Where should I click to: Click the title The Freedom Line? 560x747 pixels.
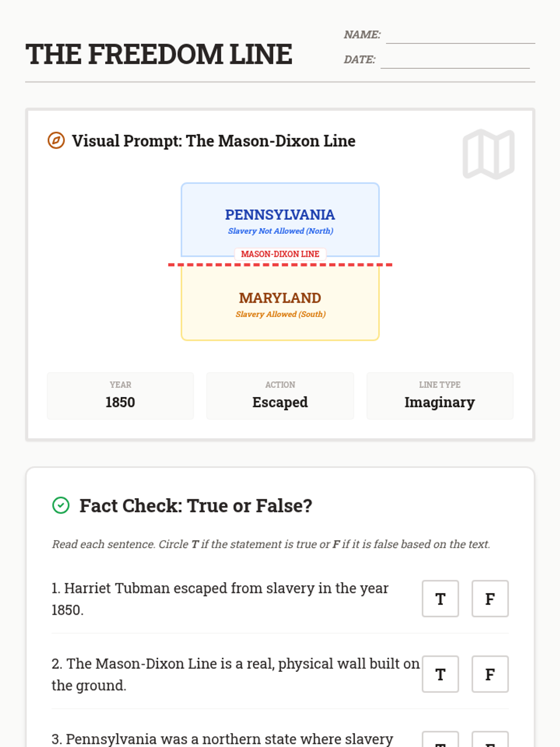pyautogui.click(x=159, y=54)
